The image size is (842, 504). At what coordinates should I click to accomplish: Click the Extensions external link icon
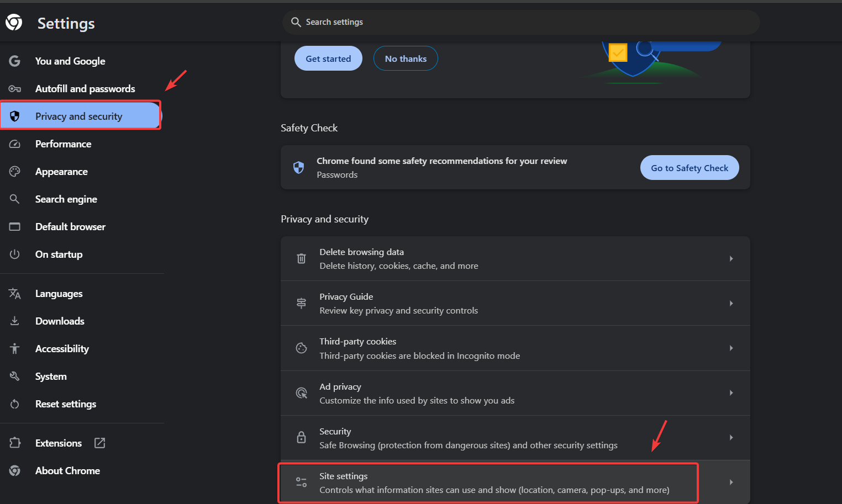100,443
